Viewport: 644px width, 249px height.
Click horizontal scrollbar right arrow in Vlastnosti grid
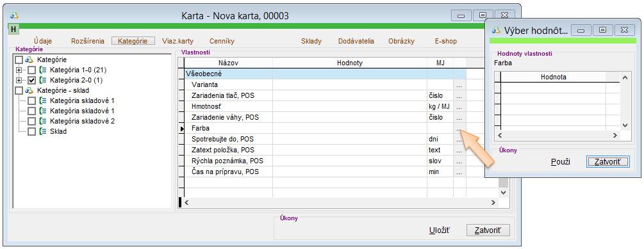493,203
